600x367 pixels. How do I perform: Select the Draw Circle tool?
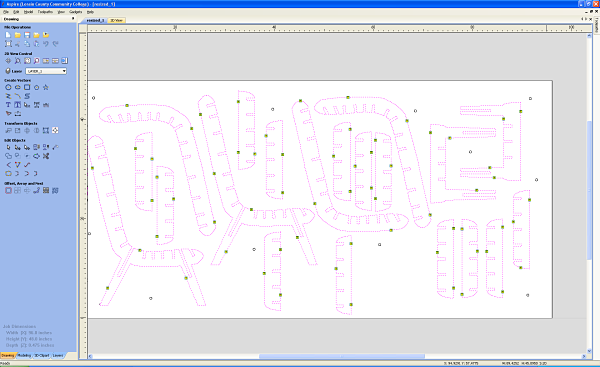pos(8,88)
